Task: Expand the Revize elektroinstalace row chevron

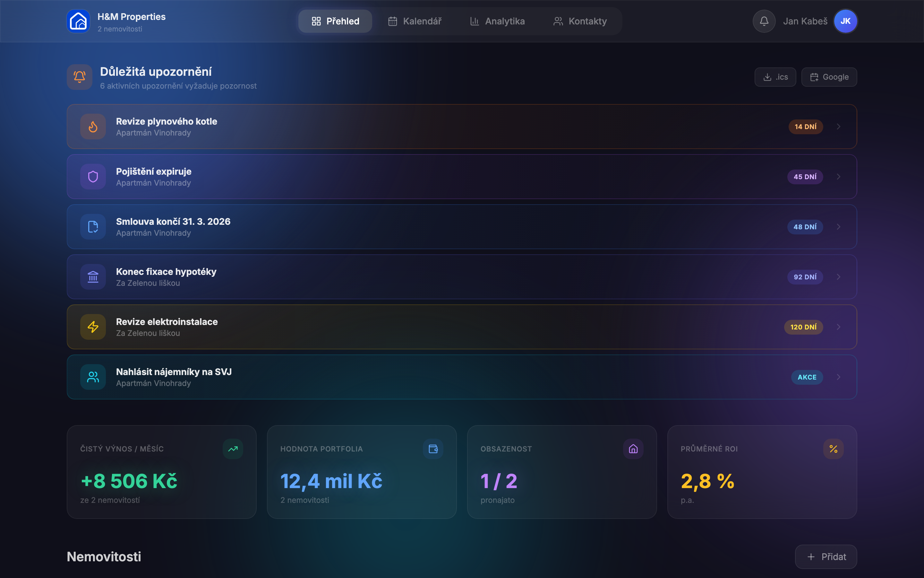Action: pyautogui.click(x=838, y=327)
